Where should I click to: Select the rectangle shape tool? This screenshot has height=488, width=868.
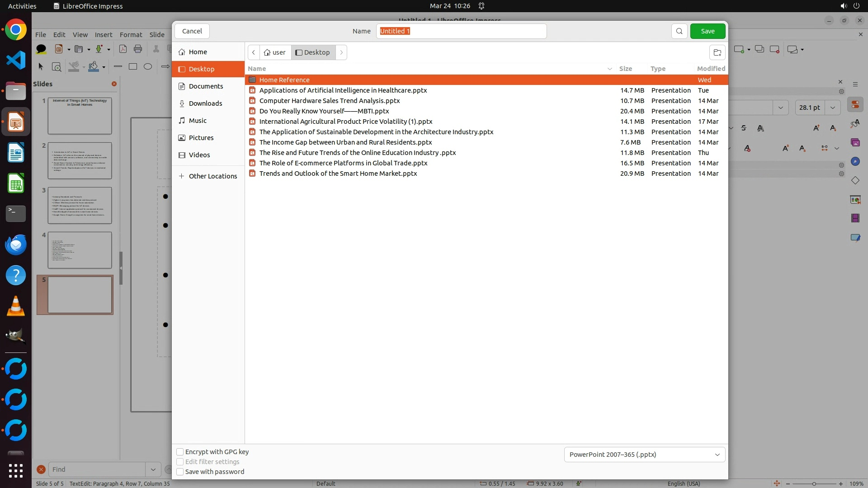point(133,66)
